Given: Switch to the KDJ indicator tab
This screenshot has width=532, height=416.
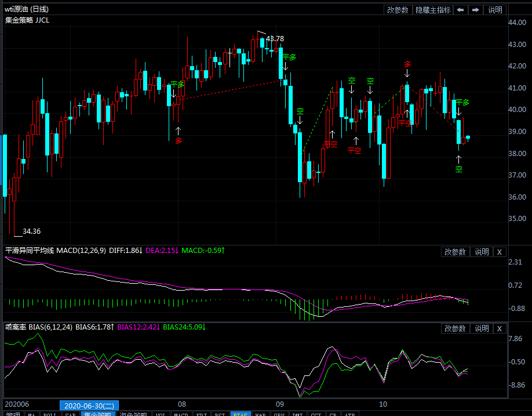Looking at the screenshot, I should pos(201,414).
